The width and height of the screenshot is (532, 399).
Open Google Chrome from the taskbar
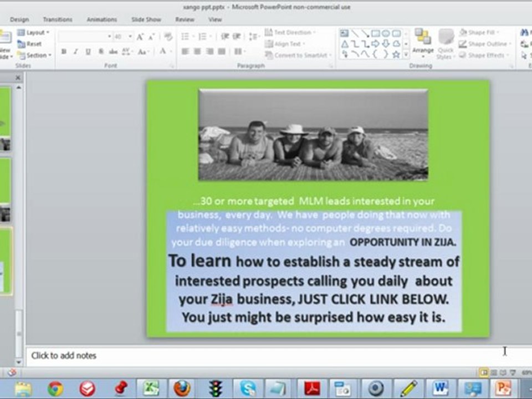[x=55, y=388]
